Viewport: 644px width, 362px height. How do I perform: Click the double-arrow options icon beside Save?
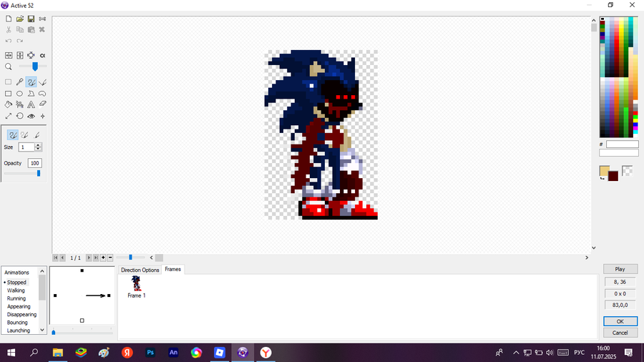pyautogui.click(x=42, y=19)
